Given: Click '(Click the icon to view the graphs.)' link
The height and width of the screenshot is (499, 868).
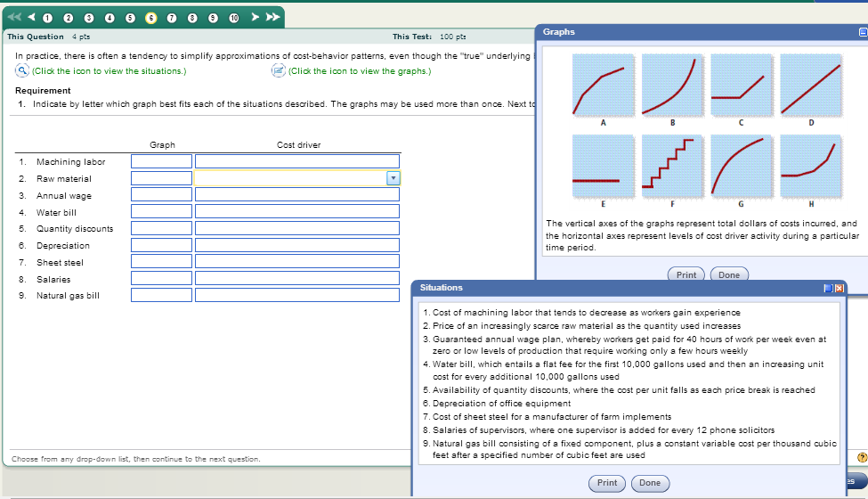Looking at the screenshot, I should pos(360,71).
